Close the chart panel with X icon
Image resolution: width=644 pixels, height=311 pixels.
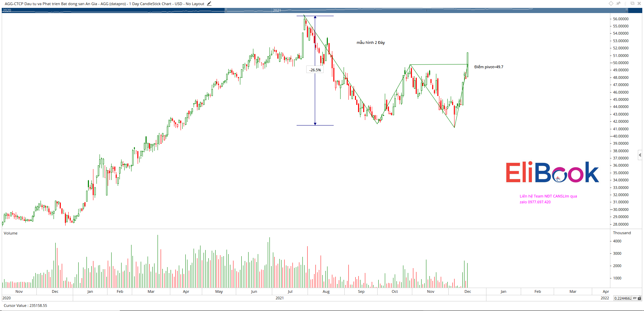pyautogui.click(x=639, y=3)
